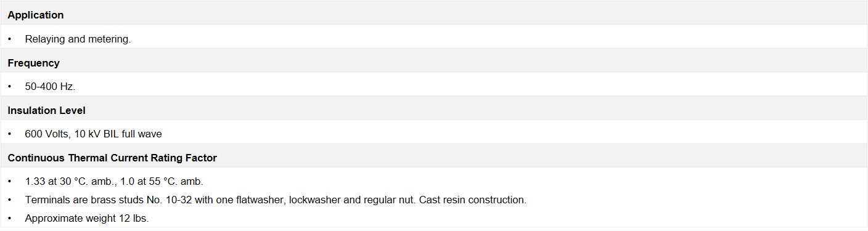Click the Insulation Level header row
The image size is (868, 231).
click(433, 110)
